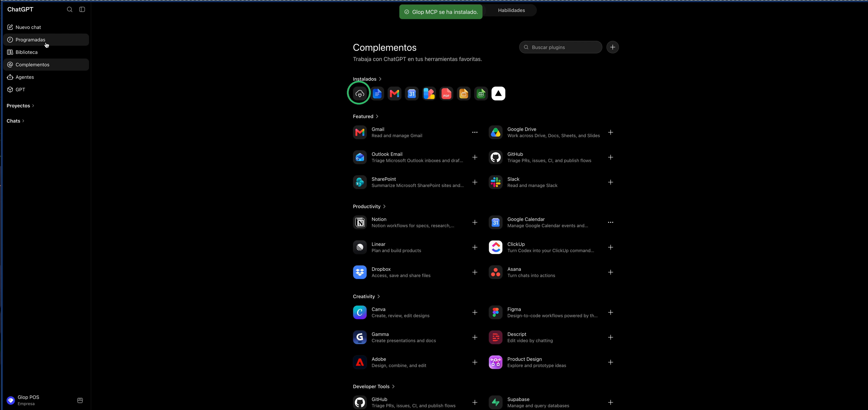This screenshot has height=410, width=868.
Task: Add the Notion plugin
Action: (474, 222)
